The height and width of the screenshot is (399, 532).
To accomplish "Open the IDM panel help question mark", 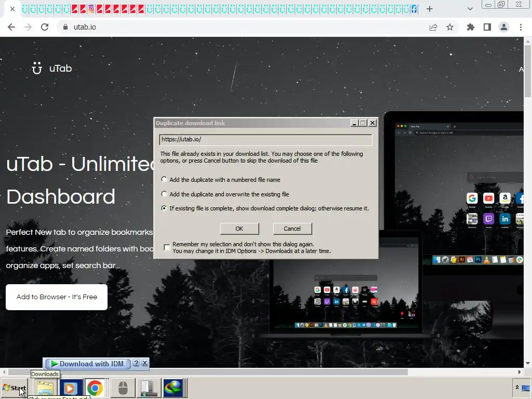I will [x=137, y=363].
